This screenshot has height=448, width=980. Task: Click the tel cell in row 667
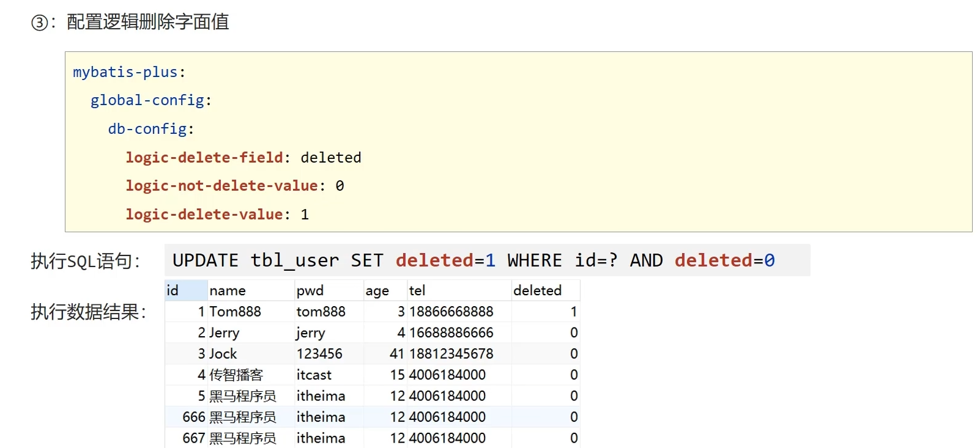point(459,438)
